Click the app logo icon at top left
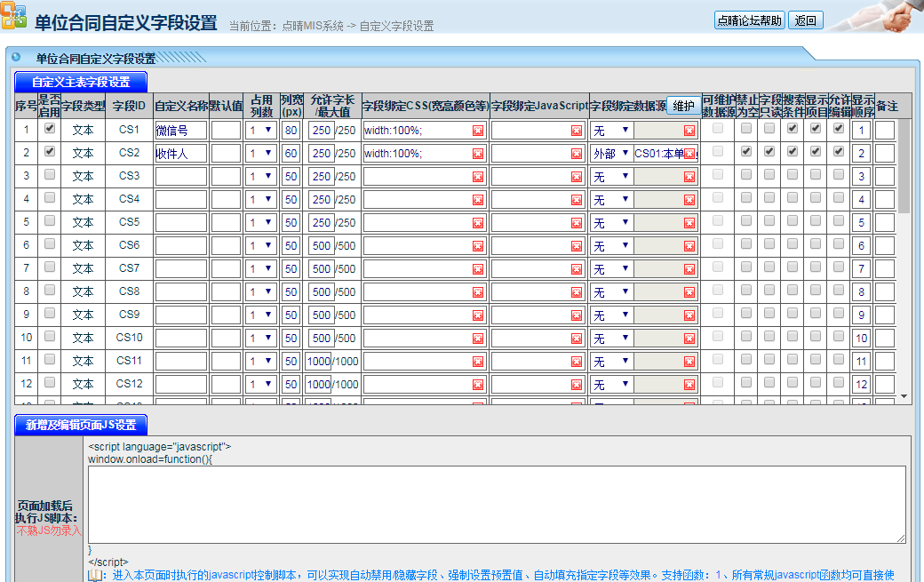The width and height of the screenshot is (924, 582). coord(13,18)
